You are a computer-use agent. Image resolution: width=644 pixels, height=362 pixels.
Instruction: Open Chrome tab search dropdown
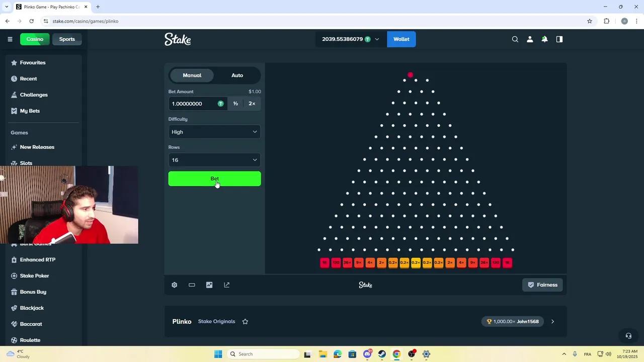click(7, 7)
